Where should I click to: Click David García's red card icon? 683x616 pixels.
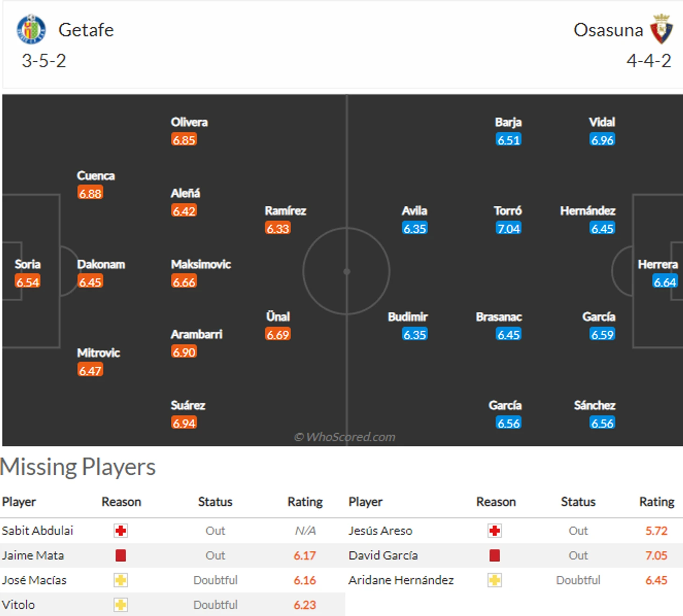pyautogui.click(x=494, y=555)
